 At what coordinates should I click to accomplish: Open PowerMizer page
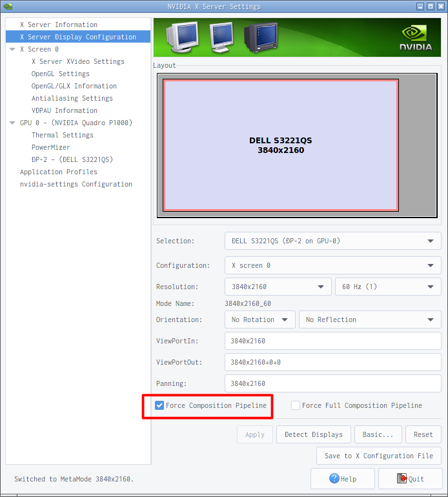pyautogui.click(x=51, y=147)
